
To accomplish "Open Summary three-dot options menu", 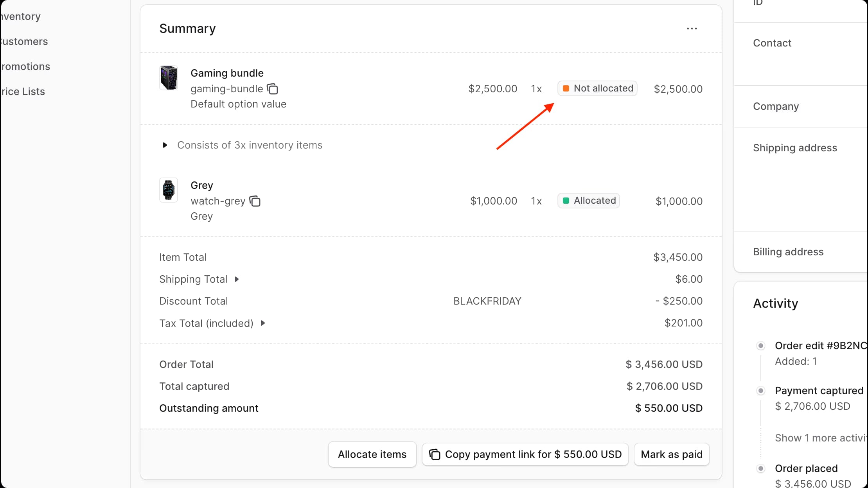I will 692,29.
